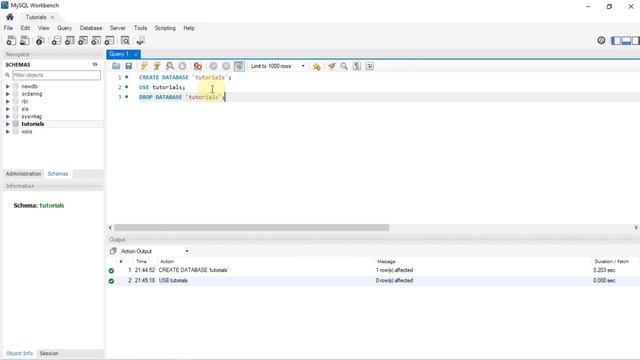
Task: Commit the current transaction
Action: point(213,66)
